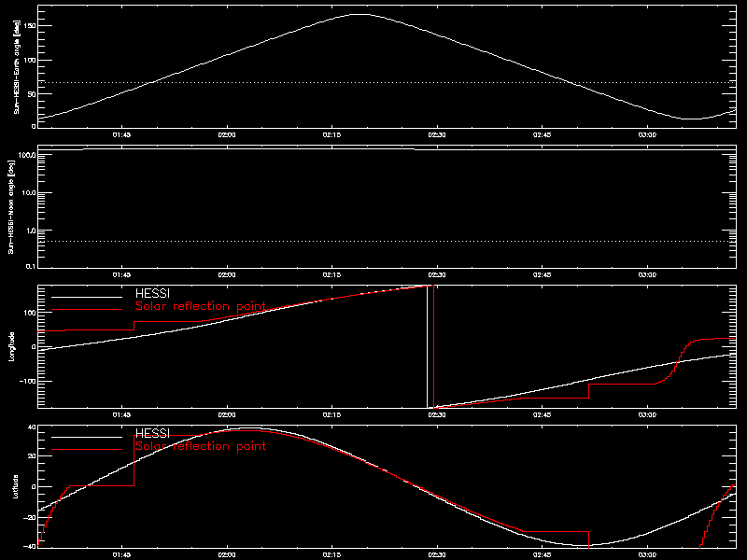
Task: Click the Sun-HESSI-Noon angle [deg] axis label
Action: (11, 206)
